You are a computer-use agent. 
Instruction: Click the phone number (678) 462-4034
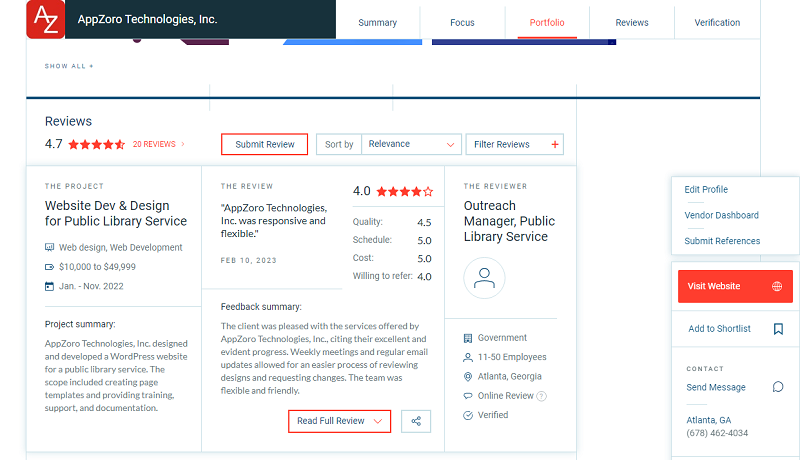(717, 433)
